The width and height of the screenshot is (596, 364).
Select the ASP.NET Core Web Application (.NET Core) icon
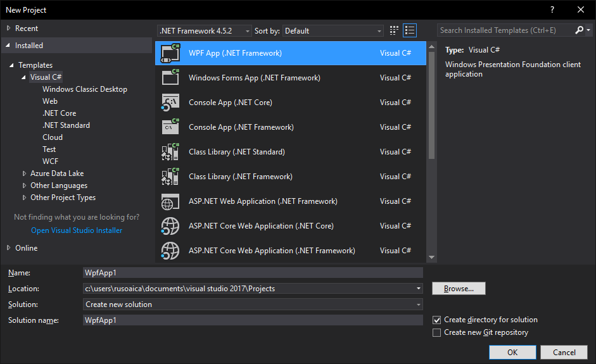[170, 226]
